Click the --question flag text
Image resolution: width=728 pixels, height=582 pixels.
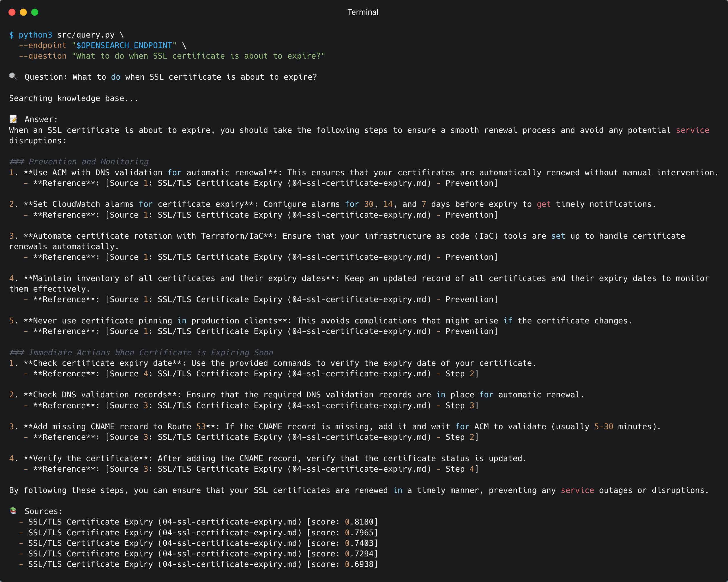[43, 56]
